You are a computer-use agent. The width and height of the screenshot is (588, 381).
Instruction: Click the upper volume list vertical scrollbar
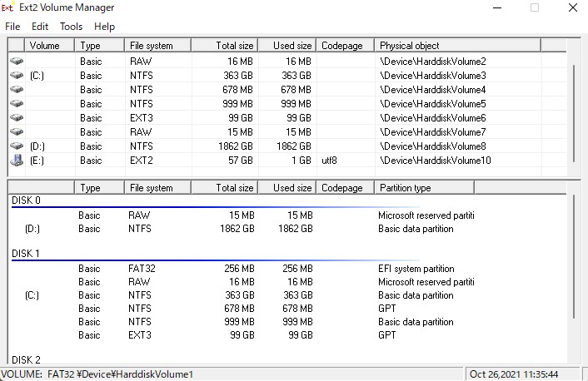574,113
